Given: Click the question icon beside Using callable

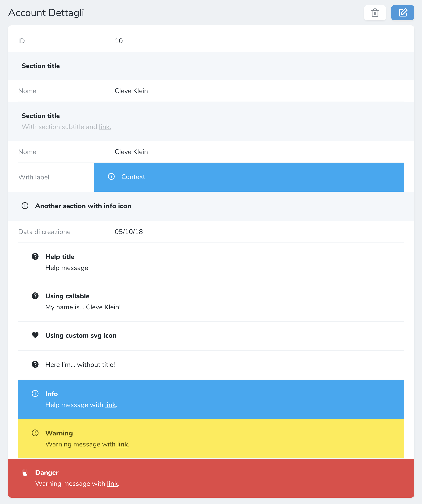Looking at the screenshot, I should click(35, 296).
